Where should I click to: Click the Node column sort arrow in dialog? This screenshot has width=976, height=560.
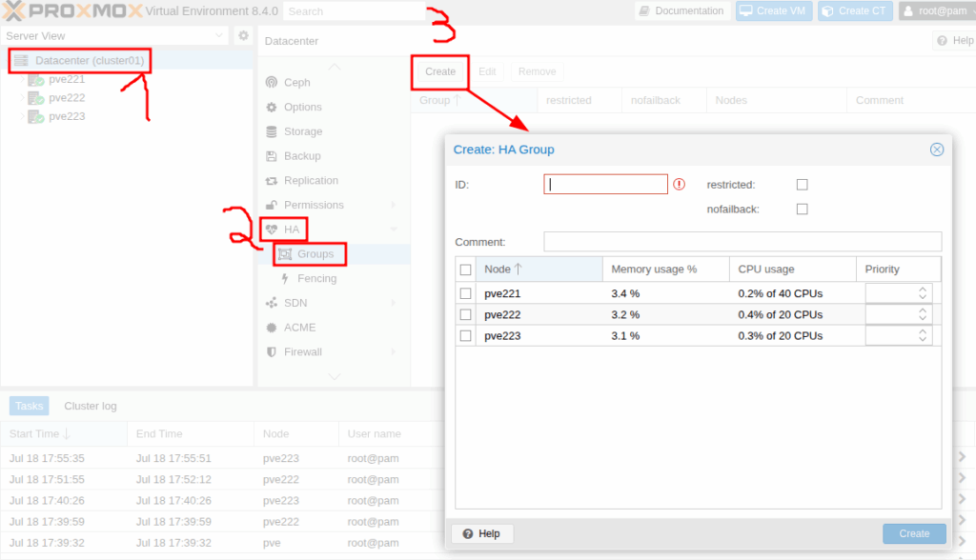[x=518, y=269]
